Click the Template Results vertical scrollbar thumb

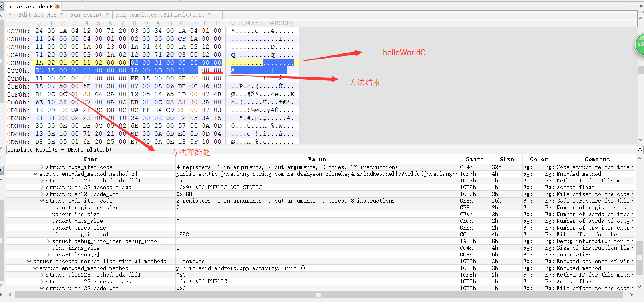639,258
